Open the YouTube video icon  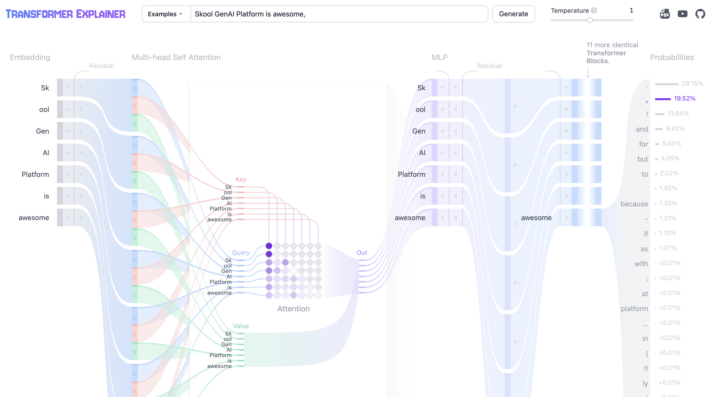click(x=682, y=14)
